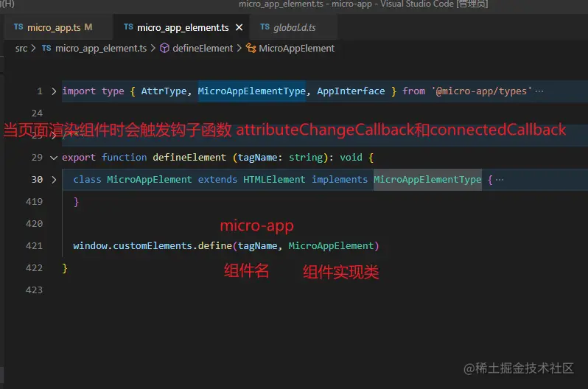Open the src breadcrumb folder

[21, 49]
